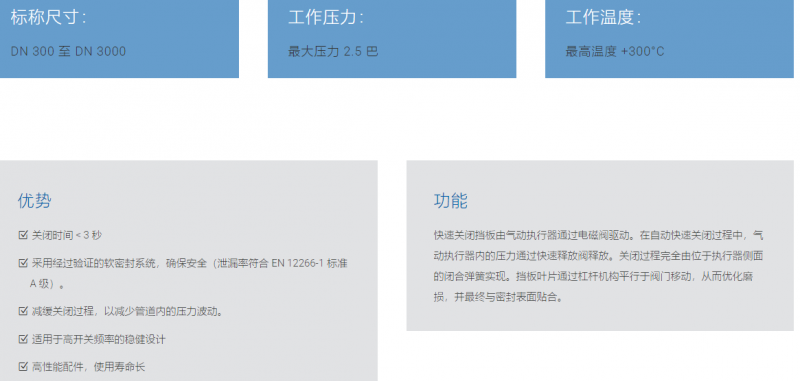The width and height of the screenshot is (800, 381).
Task: Click the EN 12266-1 标准 text
Action: [310, 264]
